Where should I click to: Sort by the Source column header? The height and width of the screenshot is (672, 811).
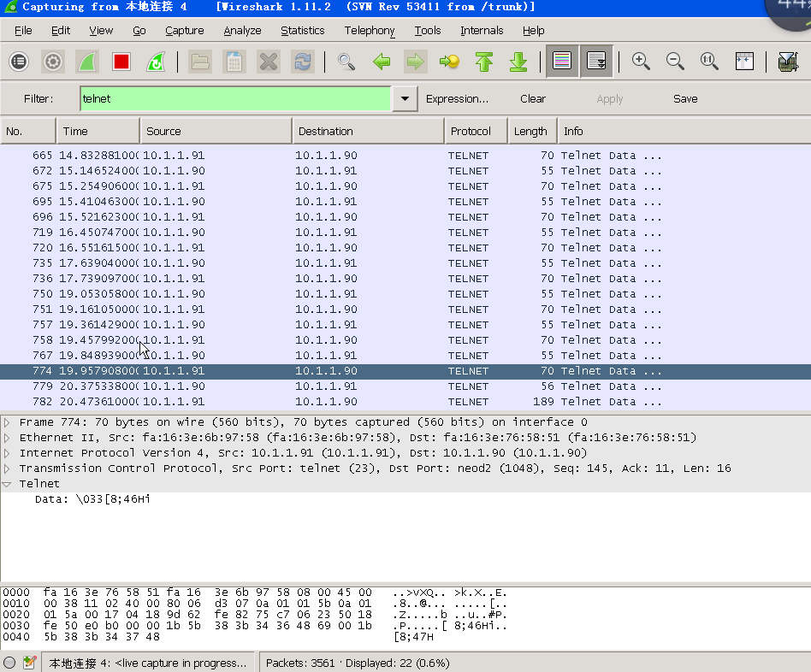tap(216, 132)
